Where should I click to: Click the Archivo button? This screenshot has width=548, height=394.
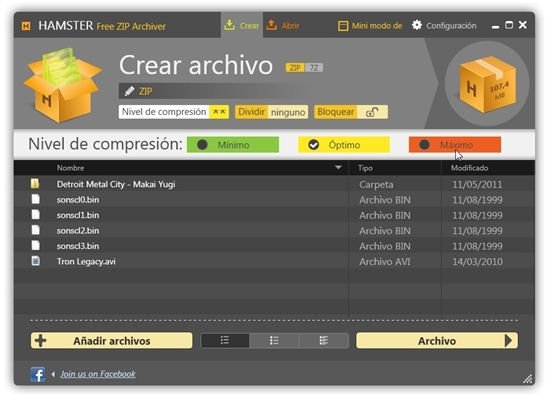coord(437,341)
